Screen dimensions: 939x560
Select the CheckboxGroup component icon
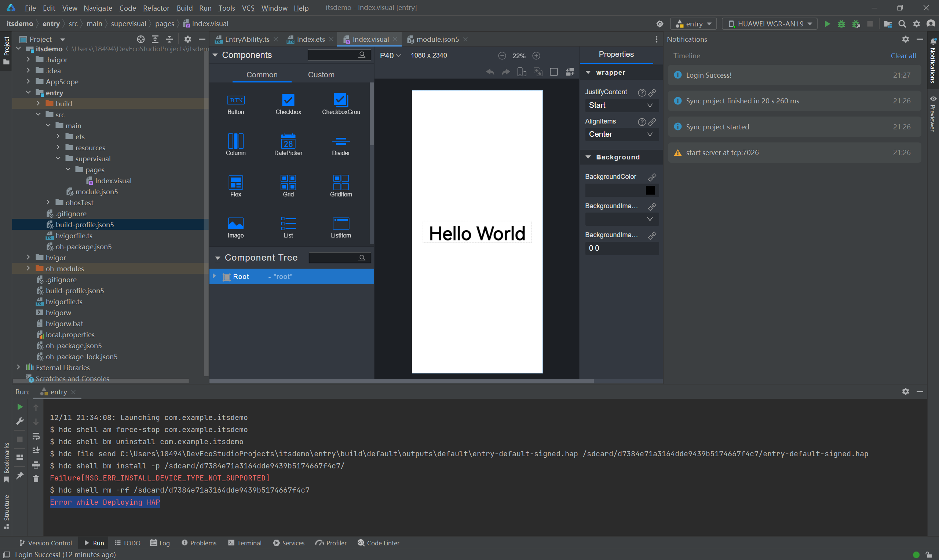[340, 100]
